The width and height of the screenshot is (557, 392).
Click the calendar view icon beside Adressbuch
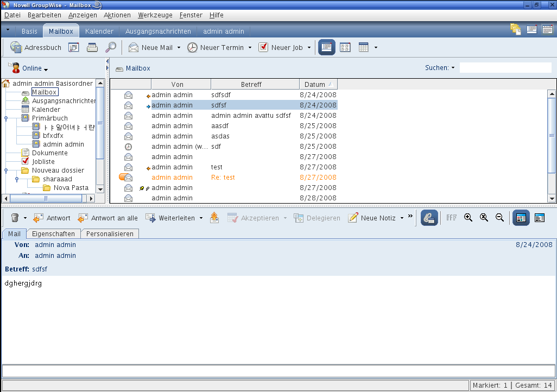tap(73, 47)
